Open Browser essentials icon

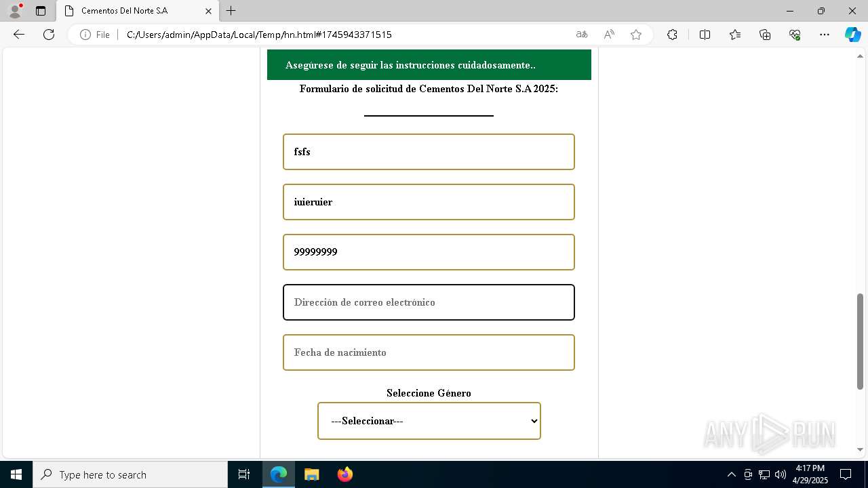tap(795, 35)
